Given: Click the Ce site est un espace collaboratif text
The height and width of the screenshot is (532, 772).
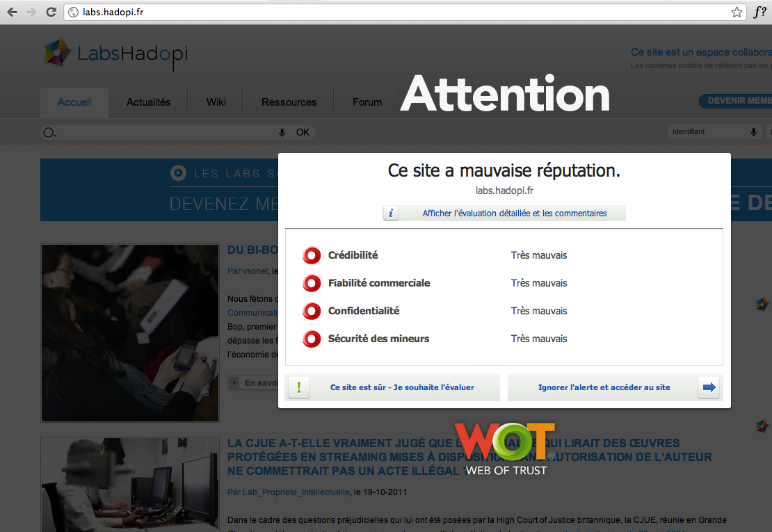Looking at the screenshot, I should pyautogui.click(x=701, y=52).
